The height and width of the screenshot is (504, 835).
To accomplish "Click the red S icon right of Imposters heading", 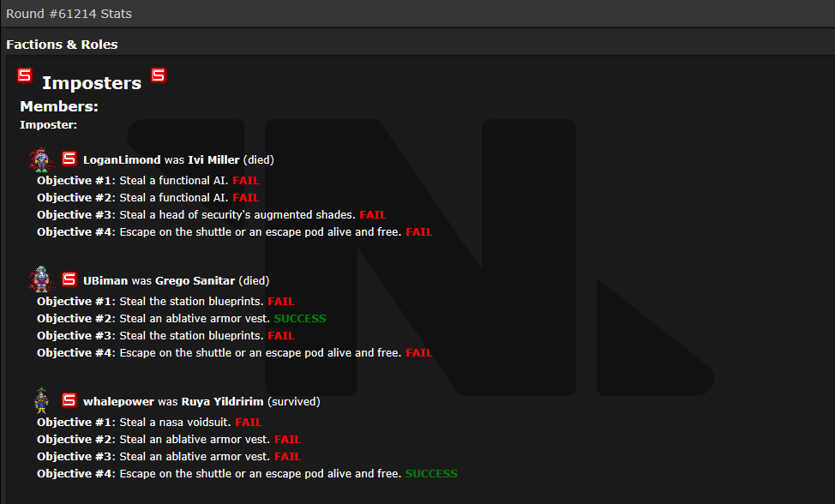I will (159, 75).
